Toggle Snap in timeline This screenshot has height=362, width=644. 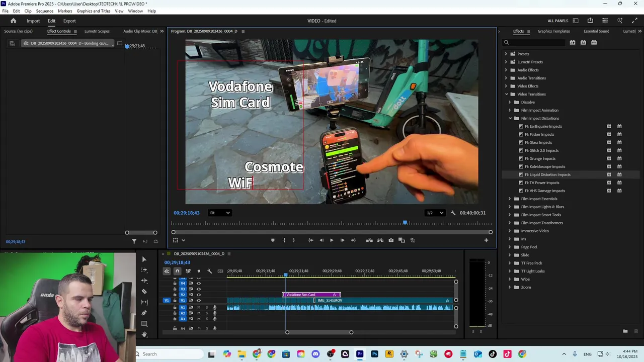pos(177,271)
